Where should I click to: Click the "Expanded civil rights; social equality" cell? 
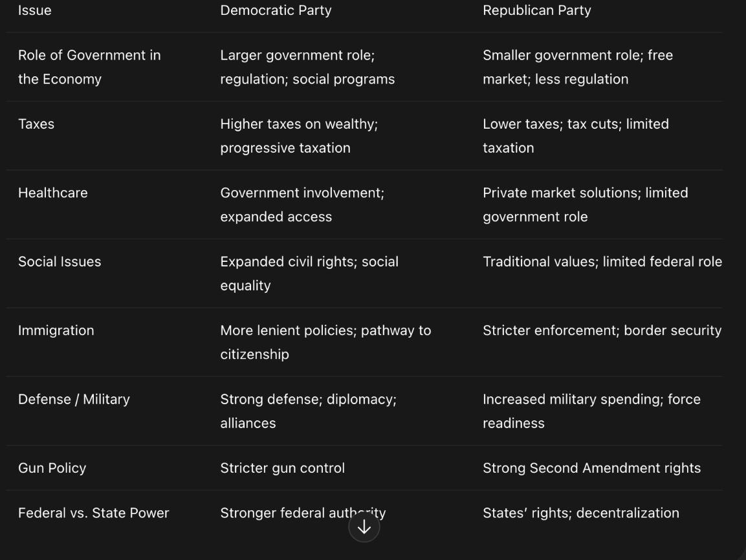point(309,273)
